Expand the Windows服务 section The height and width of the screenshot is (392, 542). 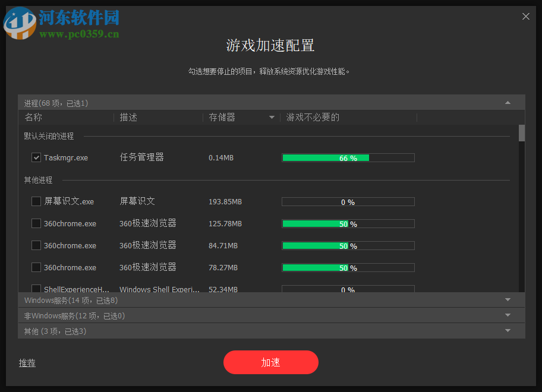(x=508, y=300)
